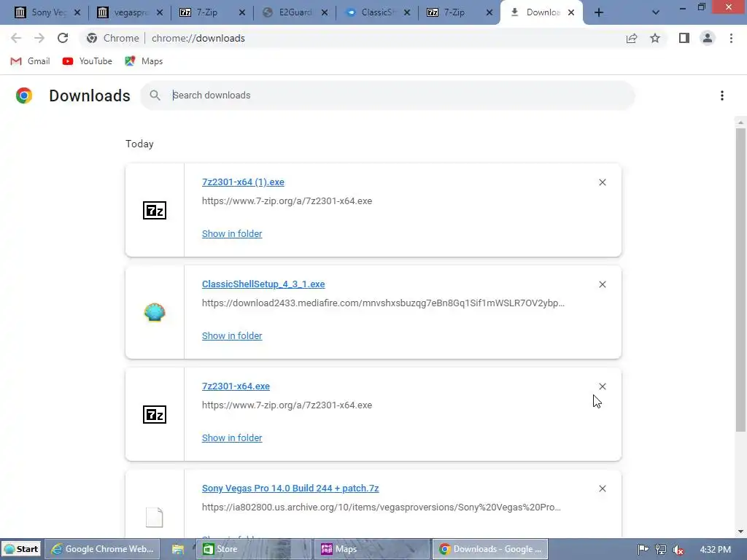Click the 4:32 PM system clock

click(x=715, y=550)
